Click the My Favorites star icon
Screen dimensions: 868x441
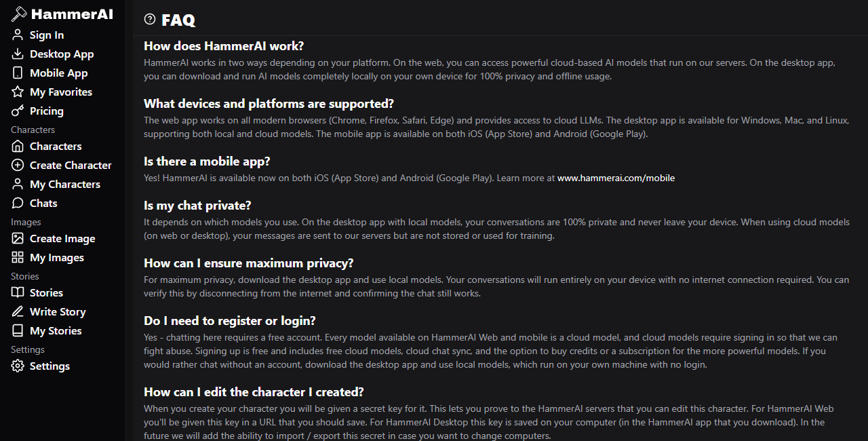pyautogui.click(x=18, y=92)
